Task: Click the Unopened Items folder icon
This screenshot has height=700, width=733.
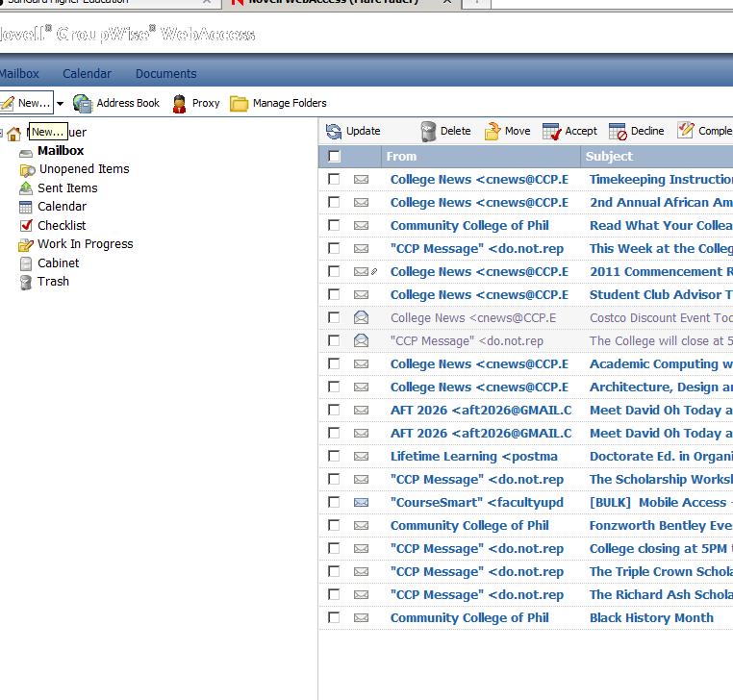Action: tap(27, 170)
